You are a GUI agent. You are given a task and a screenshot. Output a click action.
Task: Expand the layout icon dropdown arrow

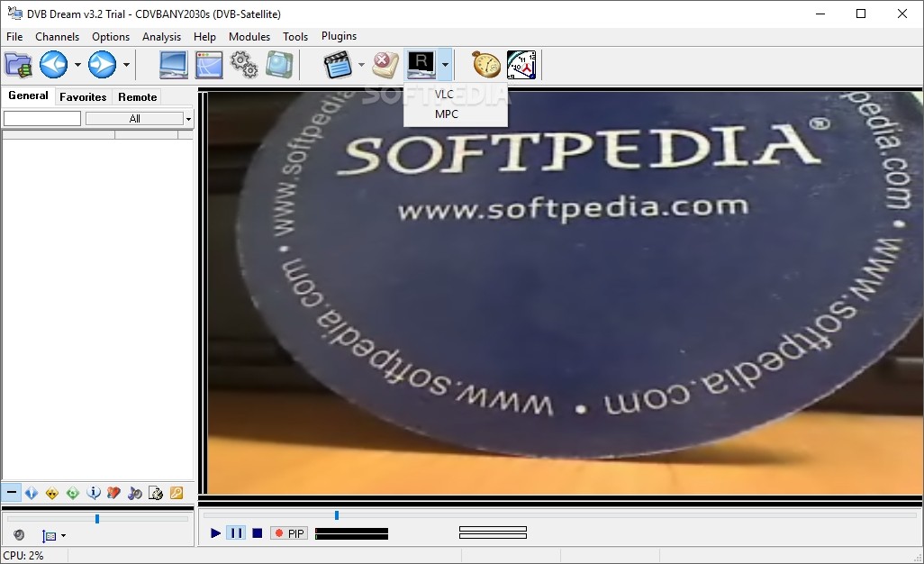point(63,536)
